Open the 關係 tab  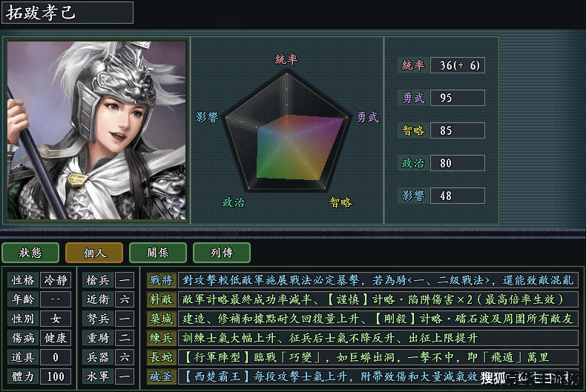(x=158, y=253)
